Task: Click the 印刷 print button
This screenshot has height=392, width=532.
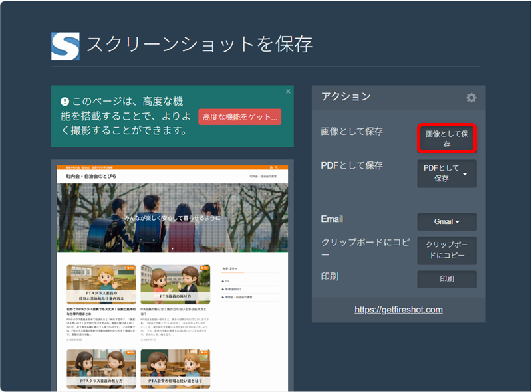Action: tap(447, 279)
